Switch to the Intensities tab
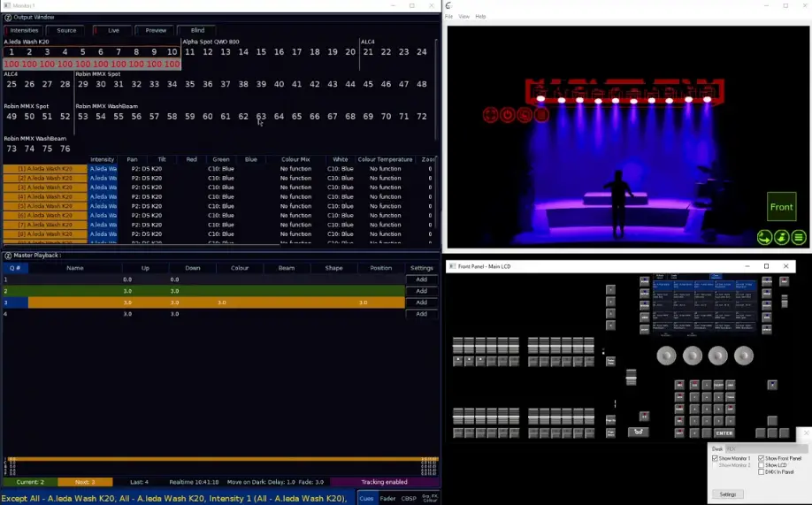Viewport: 812px width, 505px height. pyautogui.click(x=24, y=31)
